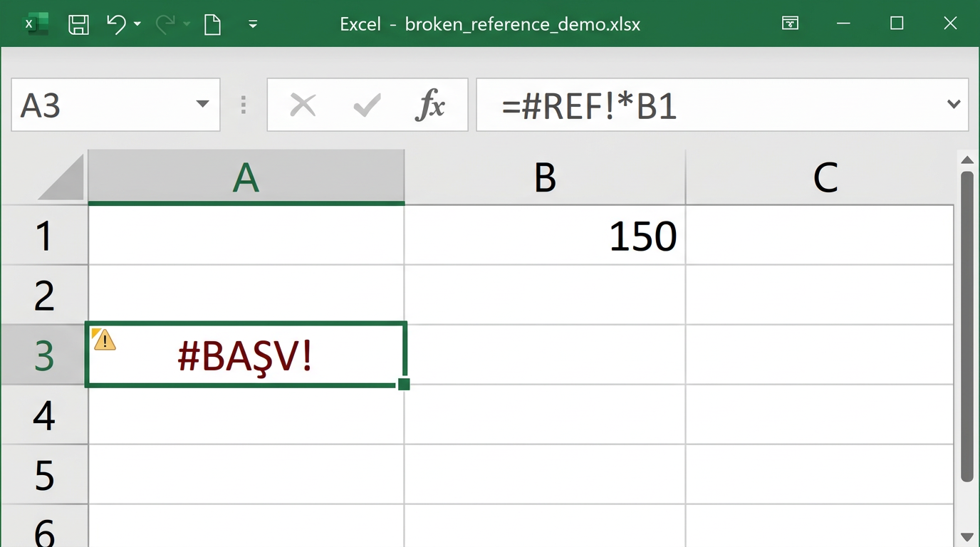This screenshot has height=547, width=980.
Task: Click the error warning icon in A3
Action: [x=105, y=340]
